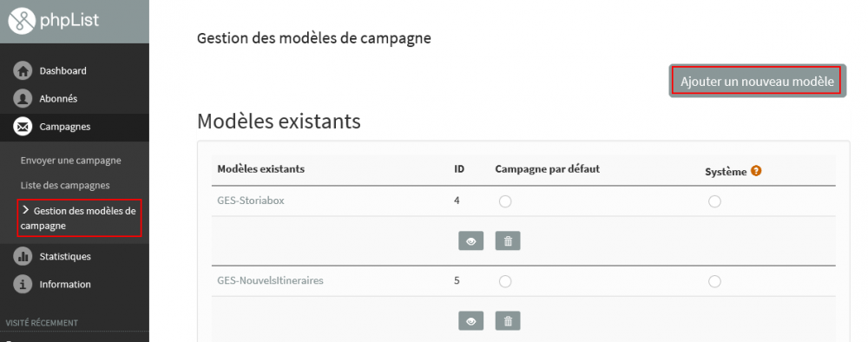Open Dashboard via the home icon
Screen dimensions: 868x342
pyautogui.click(x=23, y=71)
